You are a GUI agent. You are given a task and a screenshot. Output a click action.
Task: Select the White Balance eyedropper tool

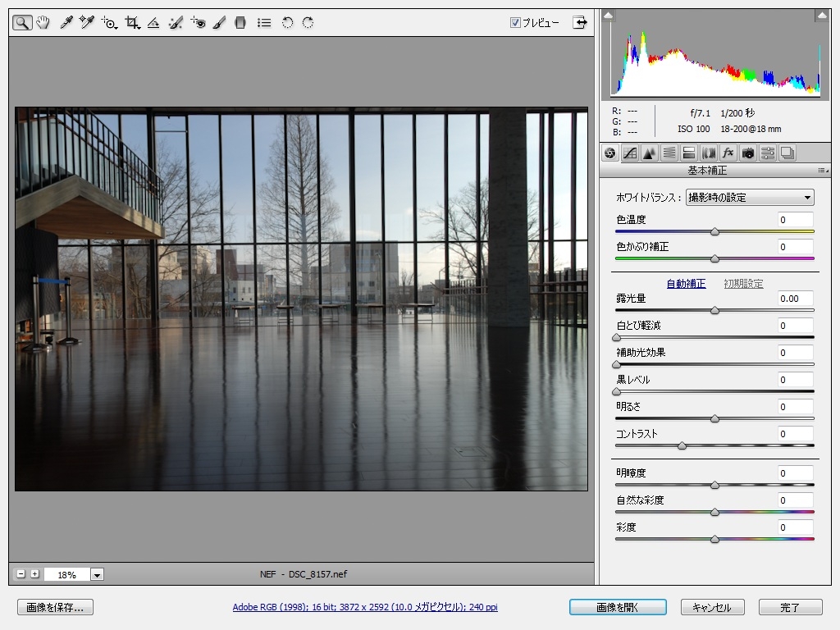click(x=66, y=23)
